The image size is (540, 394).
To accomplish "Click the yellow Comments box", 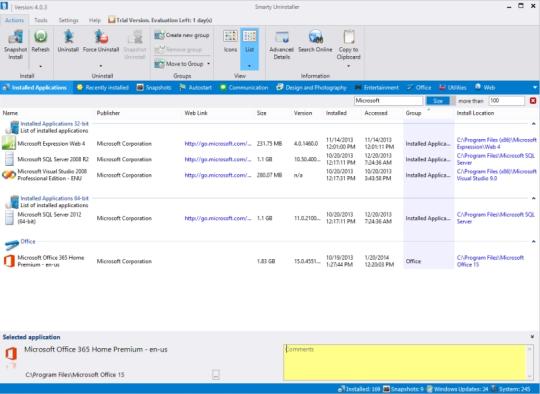I will [408, 362].
